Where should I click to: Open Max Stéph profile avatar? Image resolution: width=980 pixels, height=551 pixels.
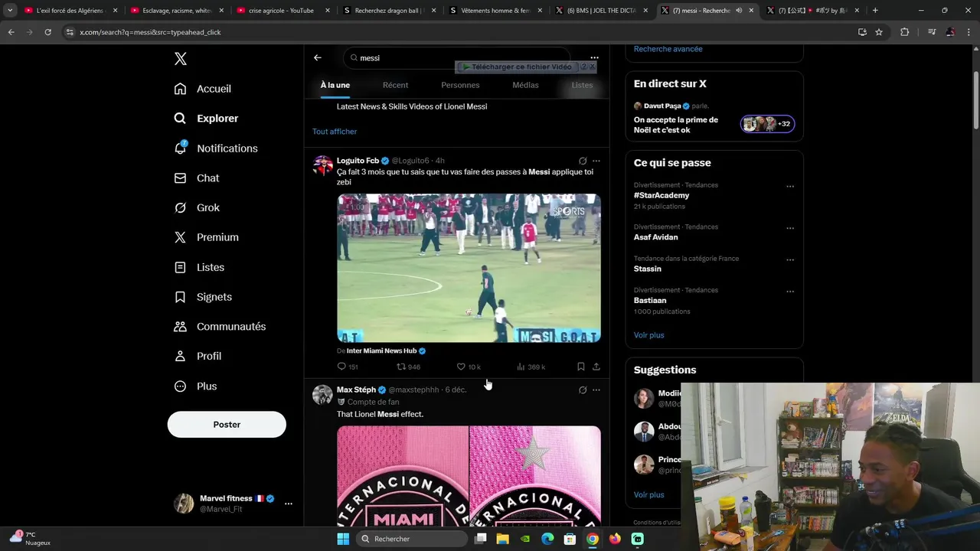322,395
